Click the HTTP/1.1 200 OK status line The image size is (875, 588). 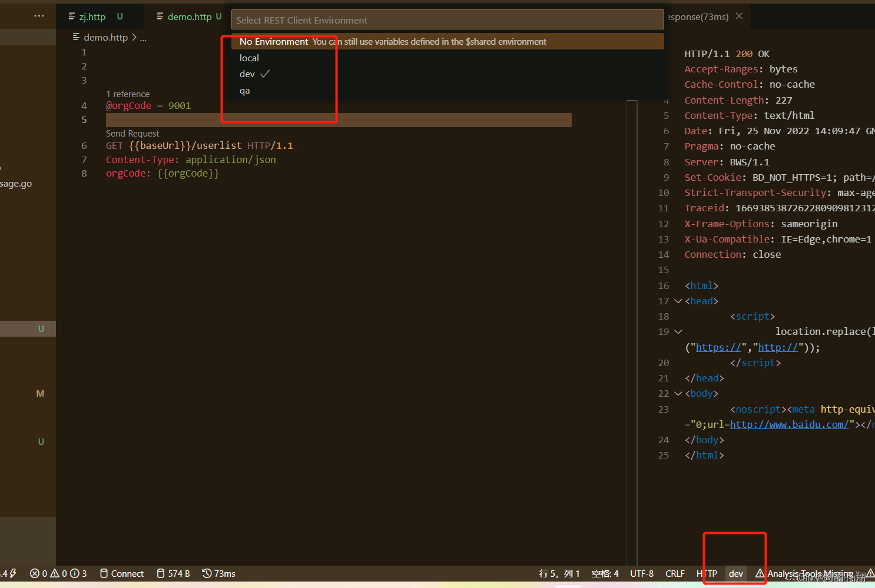(x=727, y=54)
